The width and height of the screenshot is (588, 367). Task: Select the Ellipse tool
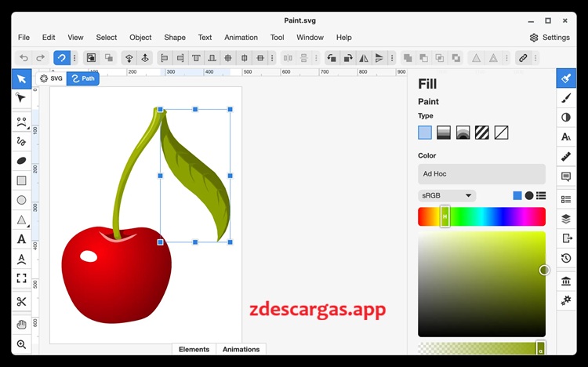[x=21, y=200]
